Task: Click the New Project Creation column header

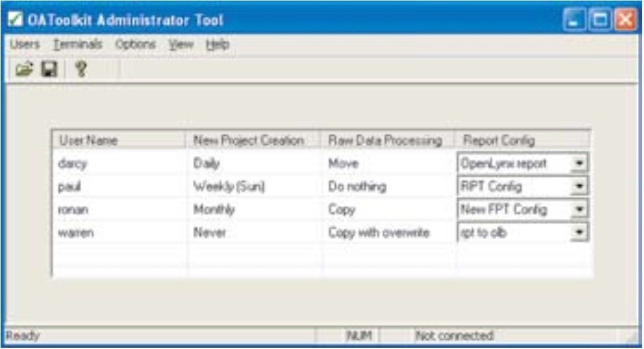Action: 252,140
